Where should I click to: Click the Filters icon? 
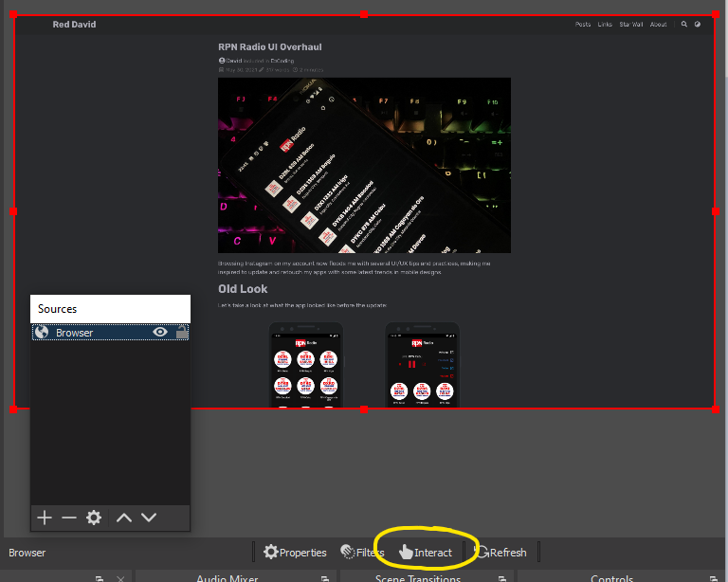[x=348, y=552]
